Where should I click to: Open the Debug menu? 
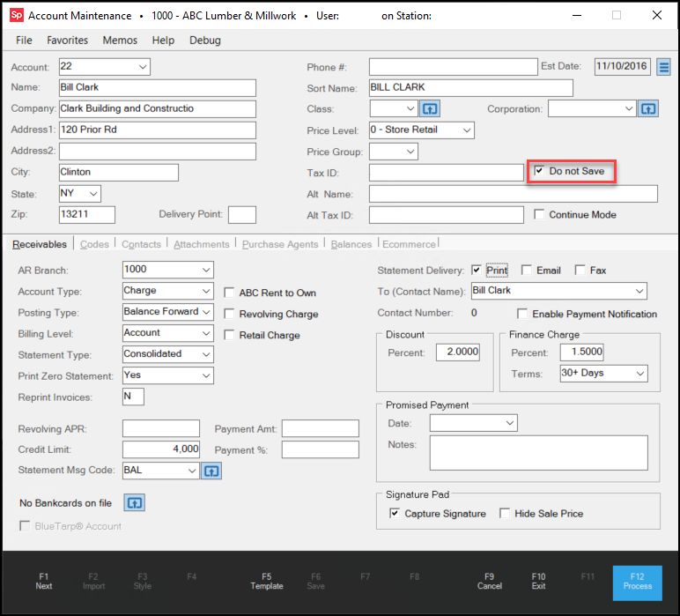(x=205, y=41)
